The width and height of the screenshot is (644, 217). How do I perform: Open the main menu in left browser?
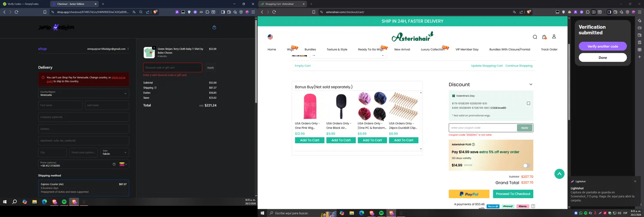click(253, 12)
